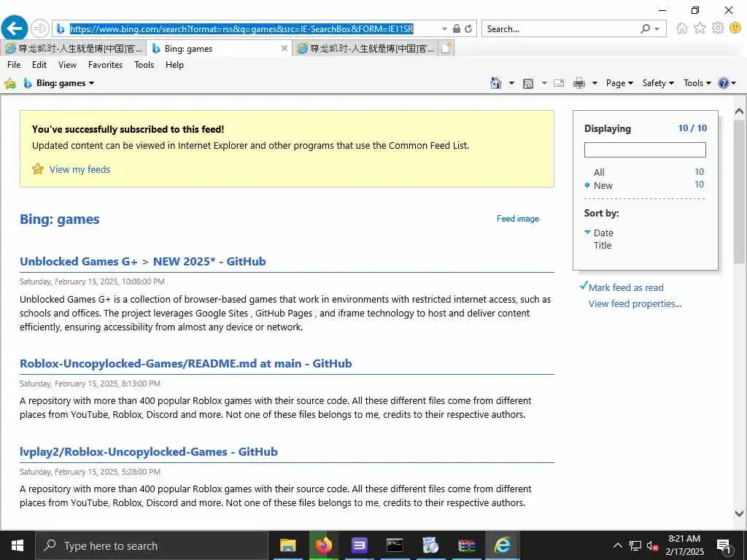Open the new tab button
Viewport: 747px width, 560px height.
446,48
